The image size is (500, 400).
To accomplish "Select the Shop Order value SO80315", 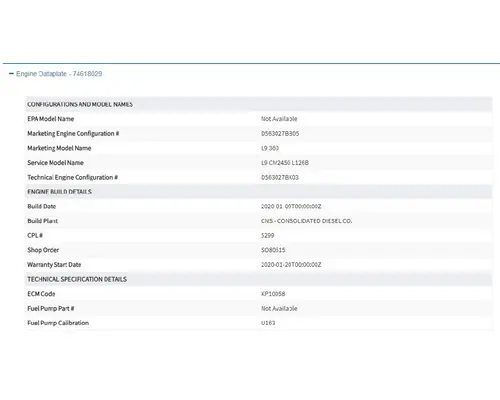I will (273, 250).
